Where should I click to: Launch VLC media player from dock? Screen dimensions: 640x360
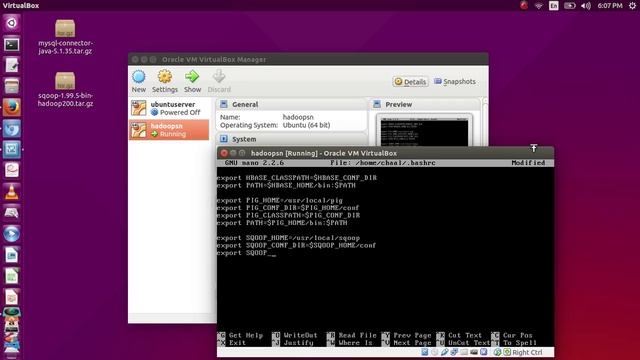coord(11,191)
